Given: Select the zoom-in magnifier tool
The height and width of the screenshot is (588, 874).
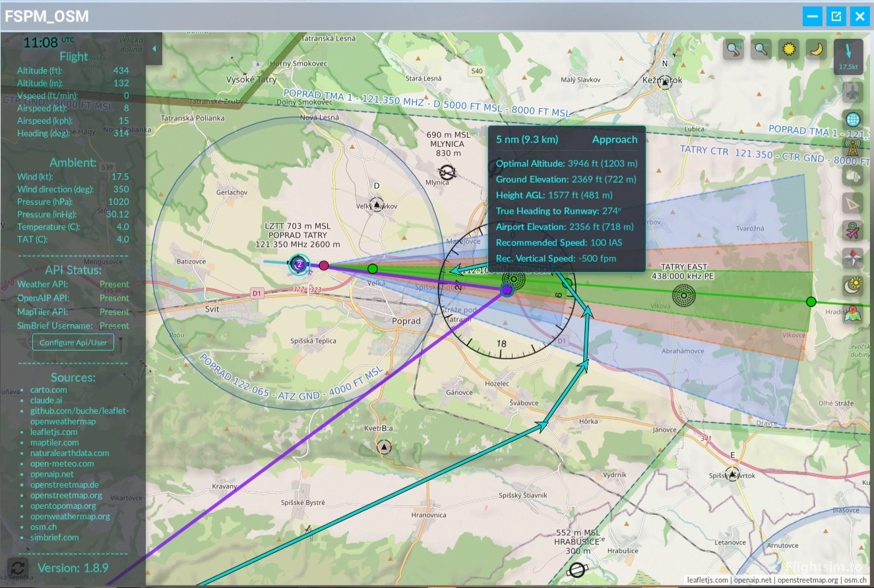Looking at the screenshot, I should [x=733, y=49].
